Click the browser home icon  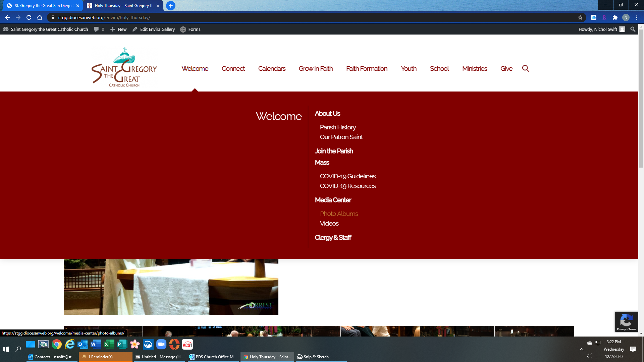[40, 17]
